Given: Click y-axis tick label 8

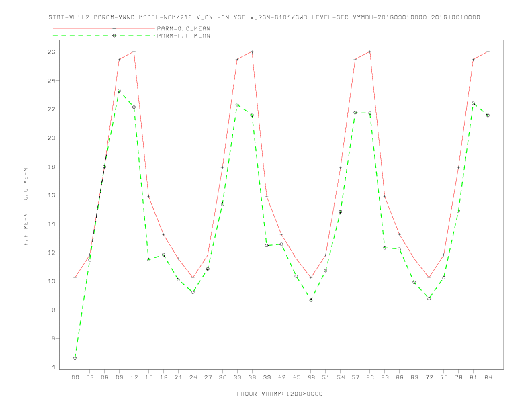Looking at the screenshot, I should (53, 310).
